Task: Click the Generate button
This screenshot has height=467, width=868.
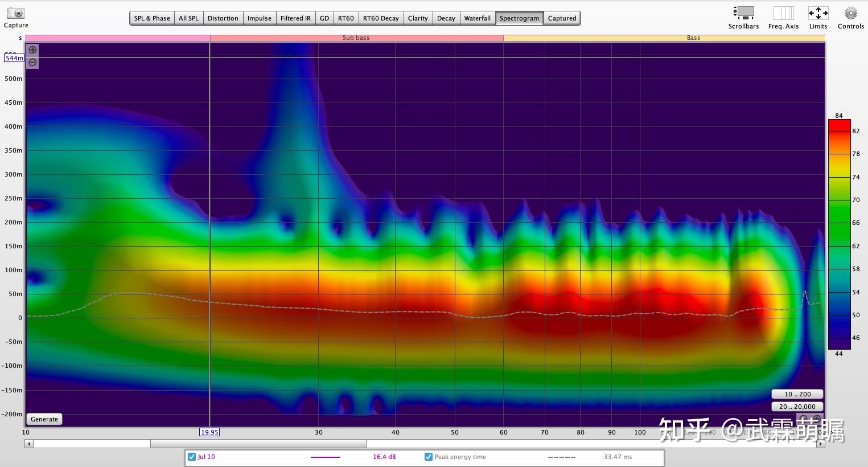Action: pos(44,419)
